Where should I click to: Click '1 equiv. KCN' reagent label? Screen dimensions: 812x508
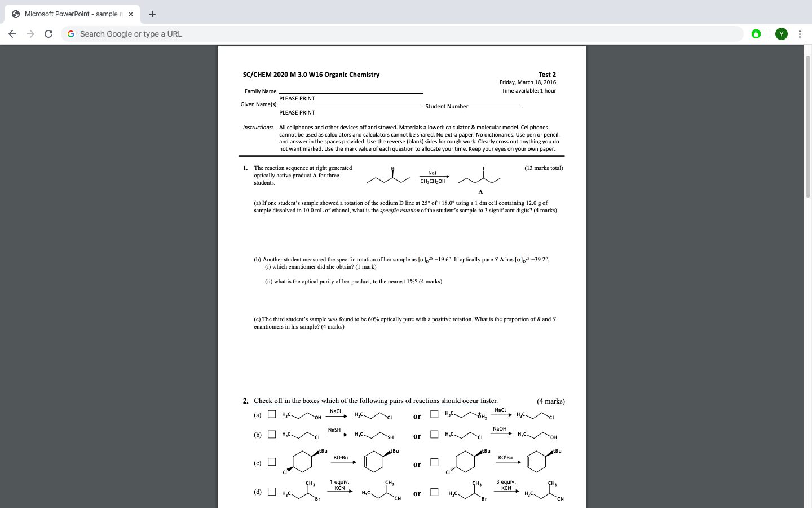(x=339, y=485)
